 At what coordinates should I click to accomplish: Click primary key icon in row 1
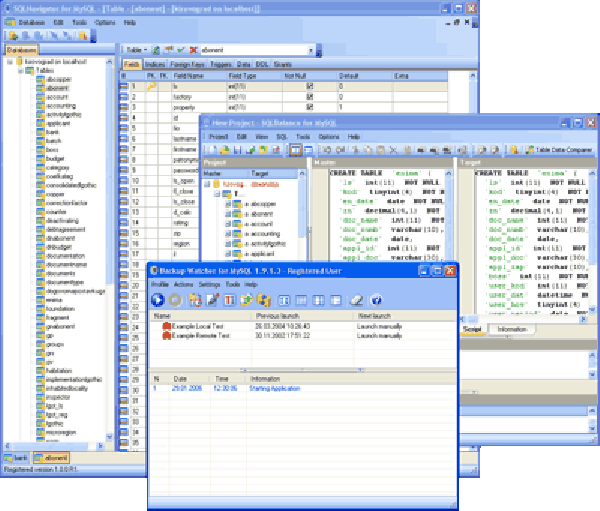point(152,87)
